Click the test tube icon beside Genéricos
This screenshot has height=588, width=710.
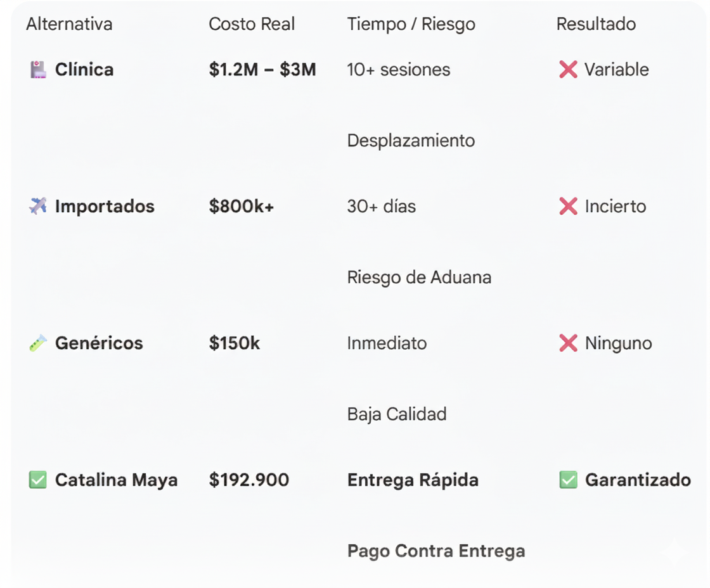38,343
